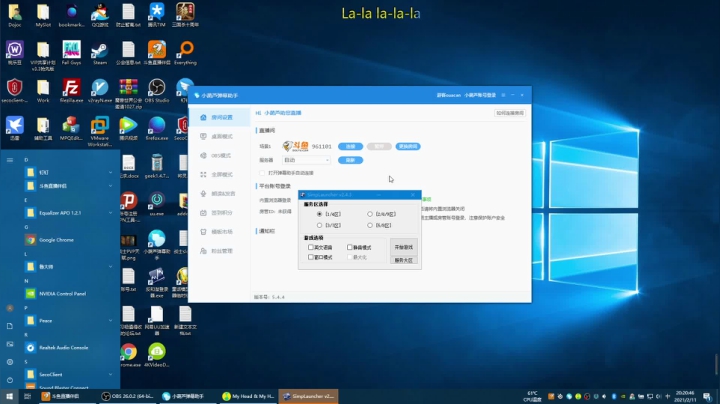
Task: Enable auto-connect on helper startup checkbox
Action: click(x=262, y=173)
